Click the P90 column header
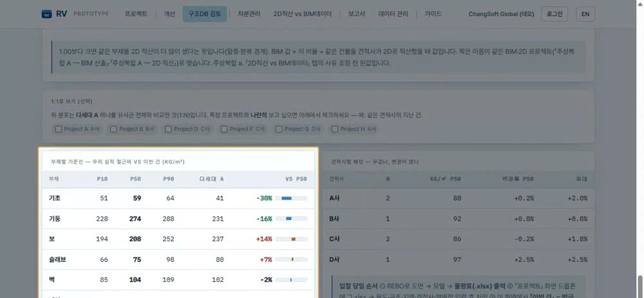The image size is (644, 298). (x=168, y=179)
